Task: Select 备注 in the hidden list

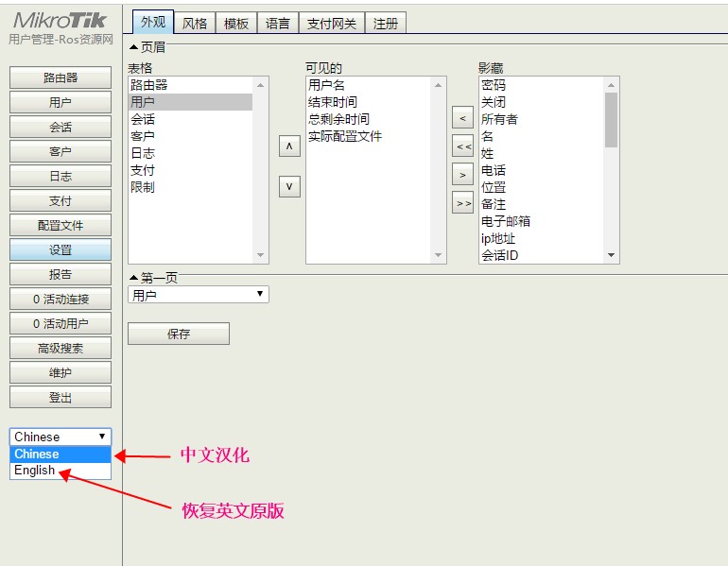Action: point(542,204)
